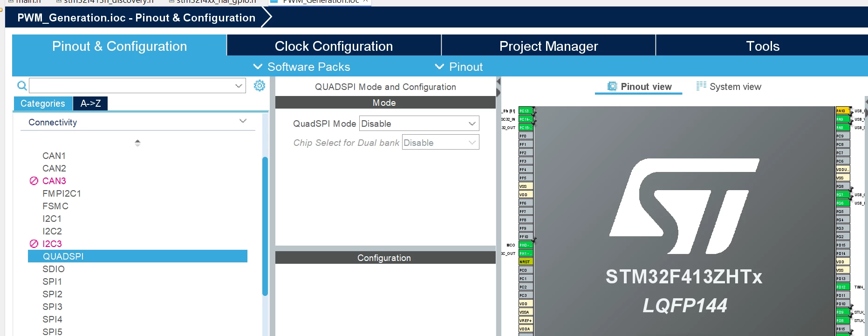Select yellow NRST pin on the chip

pyautogui.click(x=526, y=262)
